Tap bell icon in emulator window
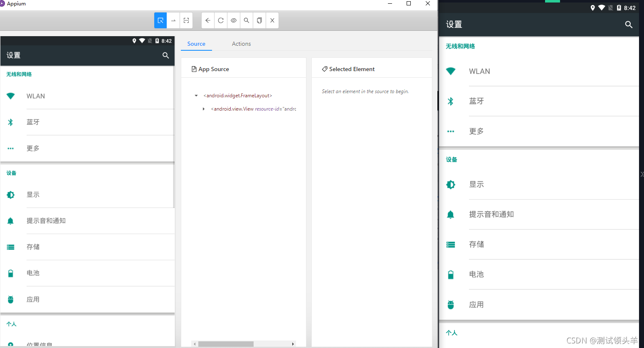Image resolution: width=644 pixels, height=348 pixels. (451, 215)
